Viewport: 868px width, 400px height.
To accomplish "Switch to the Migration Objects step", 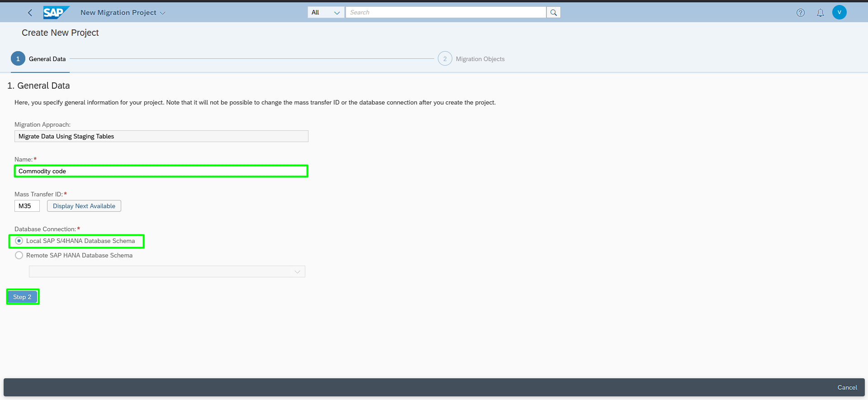I will pyautogui.click(x=480, y=59).
